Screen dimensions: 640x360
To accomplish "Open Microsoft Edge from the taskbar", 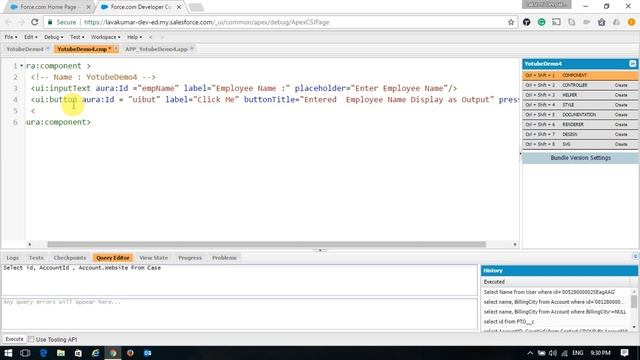I will coord(43,353).
